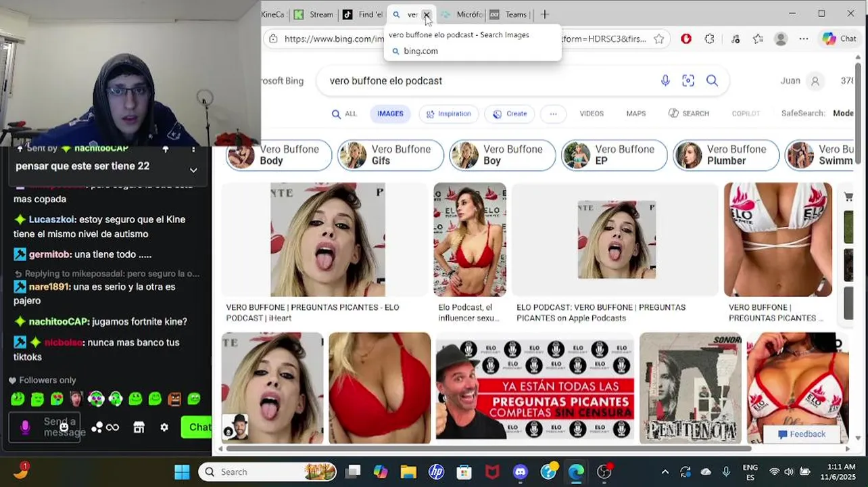Click the site info lock icon
This screenshot has height=487, width=868.
click(273, 39)
